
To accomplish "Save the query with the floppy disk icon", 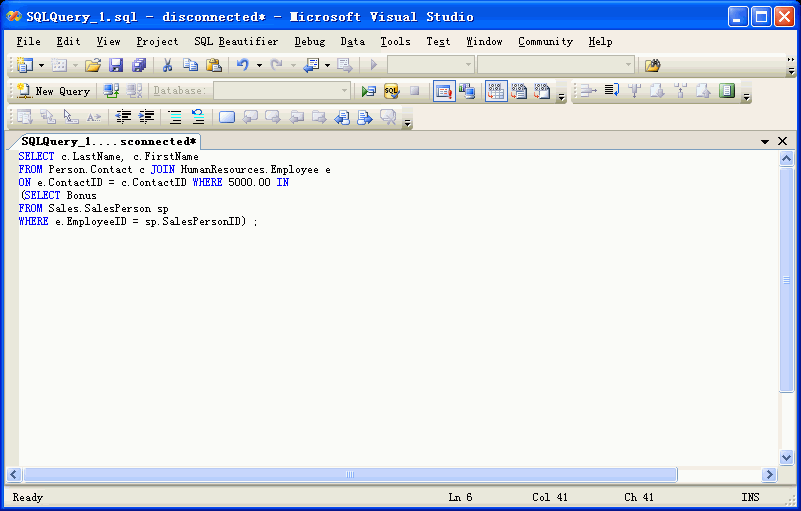I will coord(116,65).
